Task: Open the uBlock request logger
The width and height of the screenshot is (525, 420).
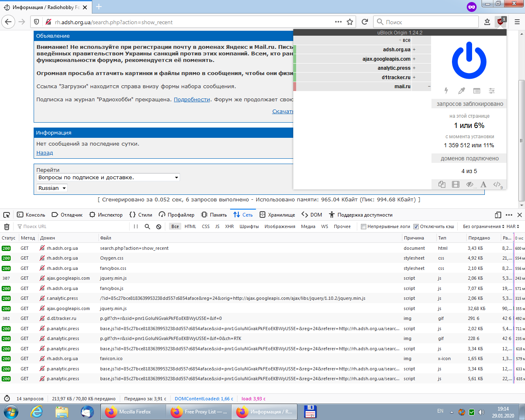Action: [x=477, y=91]
